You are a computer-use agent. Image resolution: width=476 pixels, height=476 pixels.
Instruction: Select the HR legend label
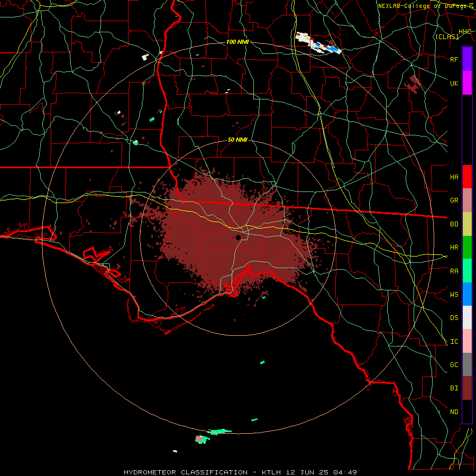(454, 248)
